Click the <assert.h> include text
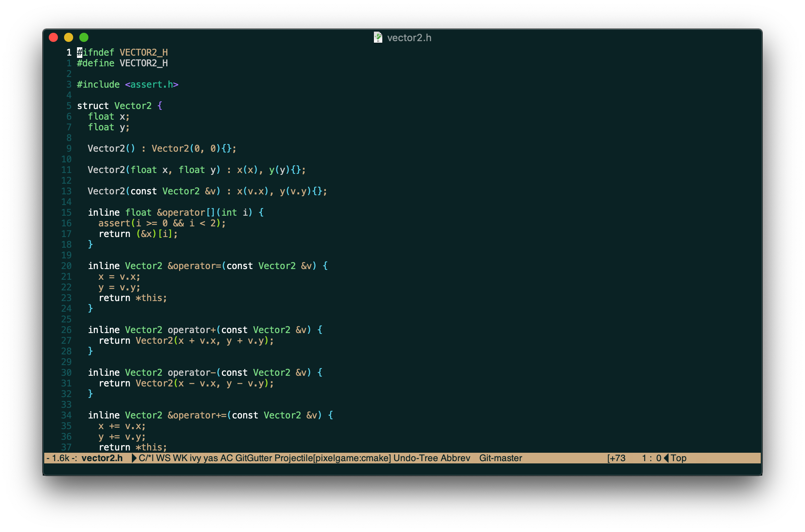 click(x=152, y=84)
